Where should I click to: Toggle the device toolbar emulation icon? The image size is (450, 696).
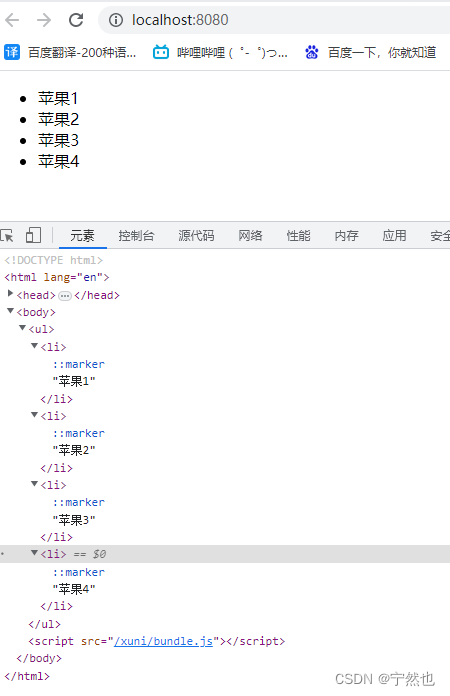33,235
